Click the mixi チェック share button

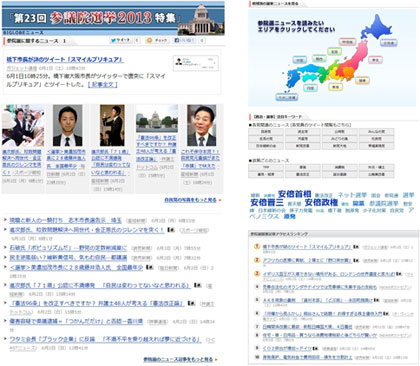(158, 40)
